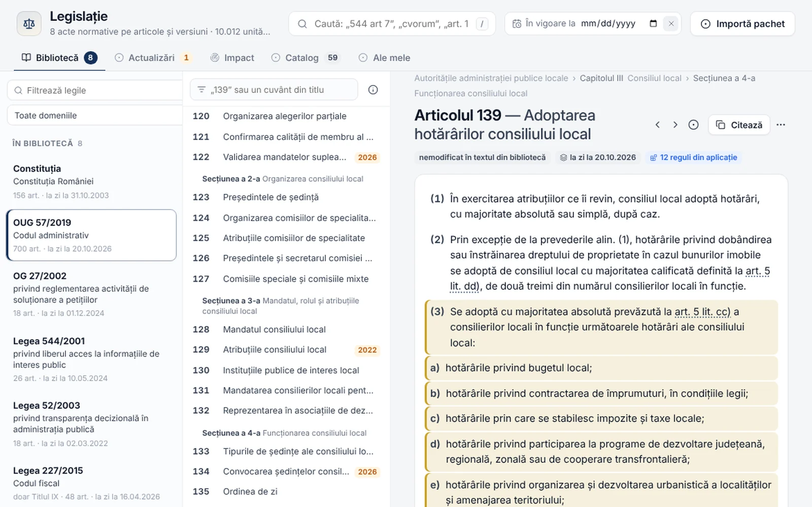Open article 130 Instituțiile publice de interes local
The height and width of the screenshot is (507, 812).
(x=286, y=370)
